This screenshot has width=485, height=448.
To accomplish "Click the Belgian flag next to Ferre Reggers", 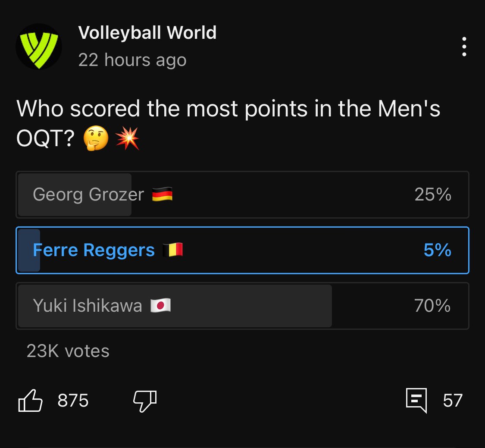I will [173, 250].
